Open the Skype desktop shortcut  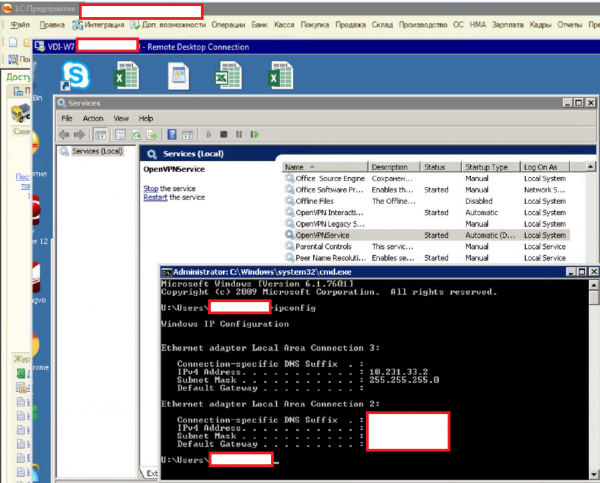76,78
